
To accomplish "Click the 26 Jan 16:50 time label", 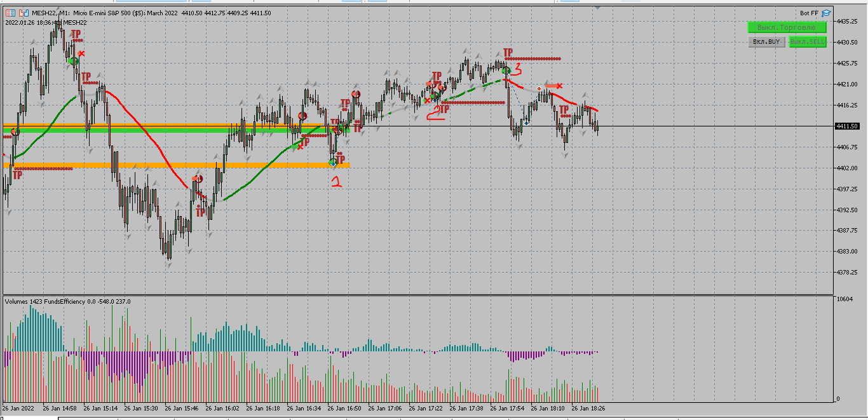I will [344, 409].
